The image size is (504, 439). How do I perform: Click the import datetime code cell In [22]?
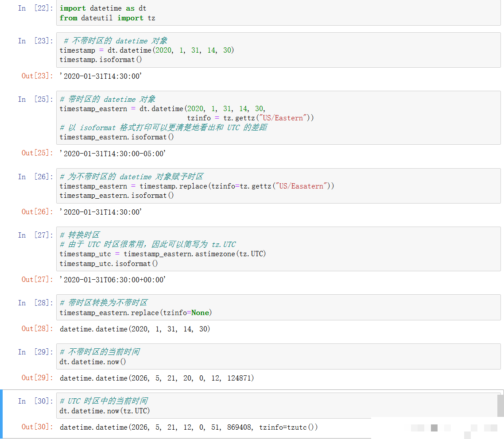click(279, 13)
